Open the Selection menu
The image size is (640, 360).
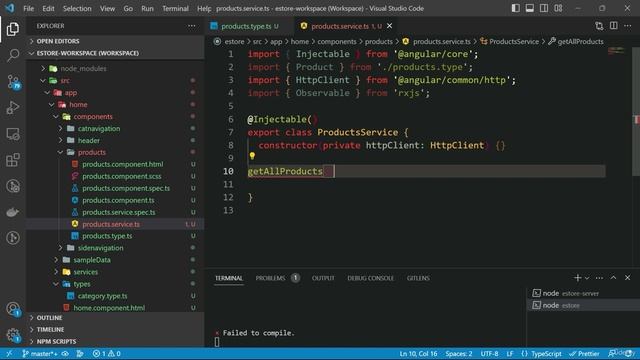coord(77,8)
